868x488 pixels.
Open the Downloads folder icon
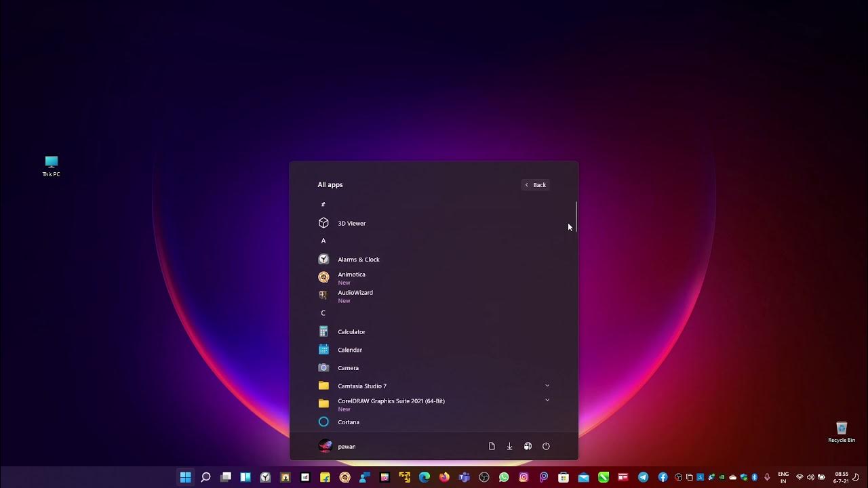tap(510, 446)
